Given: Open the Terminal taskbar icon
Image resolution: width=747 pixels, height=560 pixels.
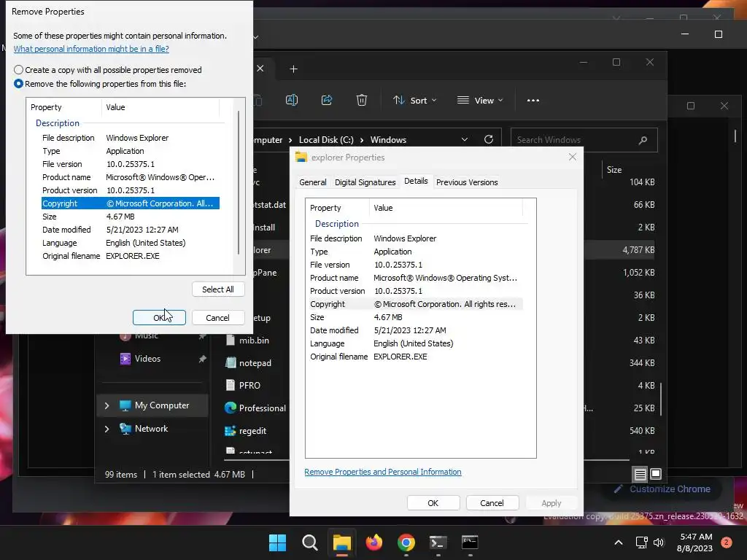Looking at the screenshot, I should (x=438, y=542).
